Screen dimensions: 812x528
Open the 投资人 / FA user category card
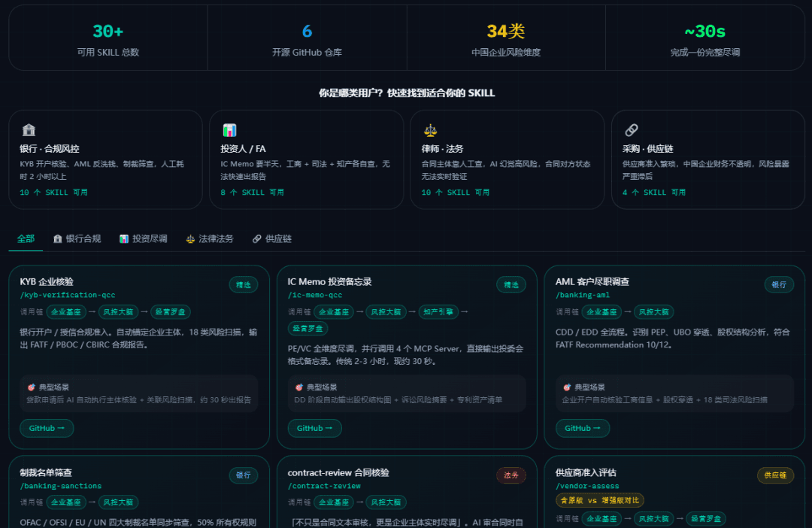307,159
